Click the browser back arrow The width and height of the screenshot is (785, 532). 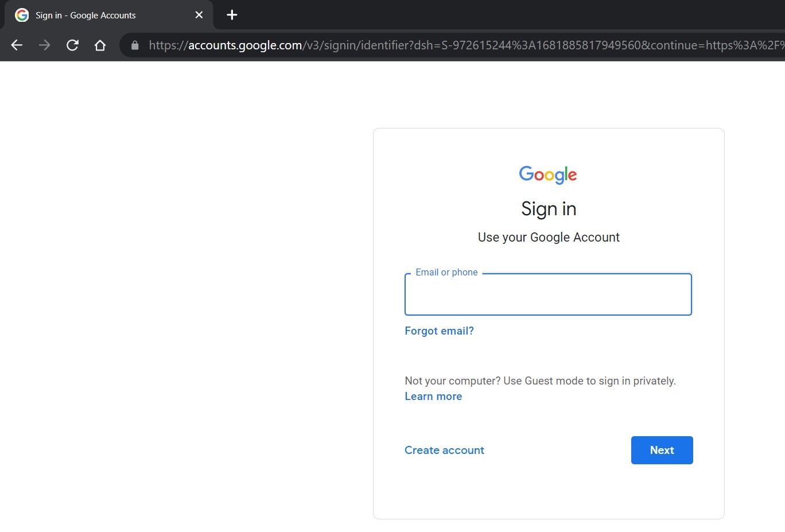17,45
